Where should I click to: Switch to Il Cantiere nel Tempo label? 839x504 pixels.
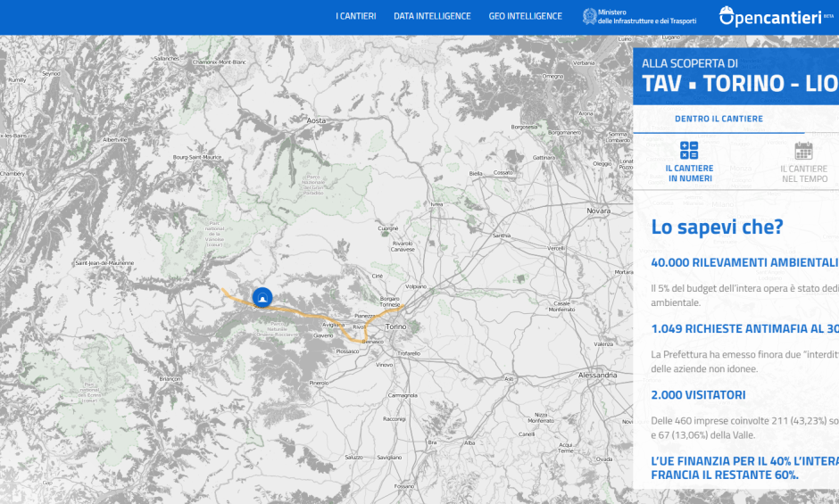click(803, 173)
